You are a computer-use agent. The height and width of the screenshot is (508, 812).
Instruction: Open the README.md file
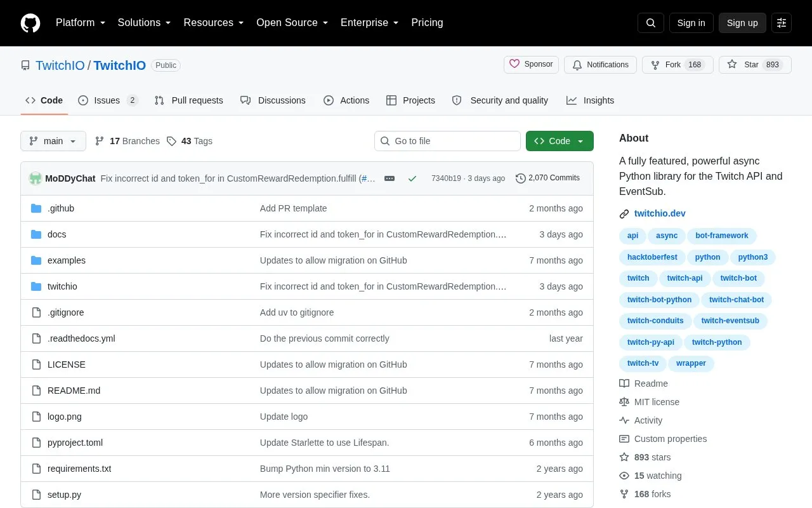click(74, 391)
